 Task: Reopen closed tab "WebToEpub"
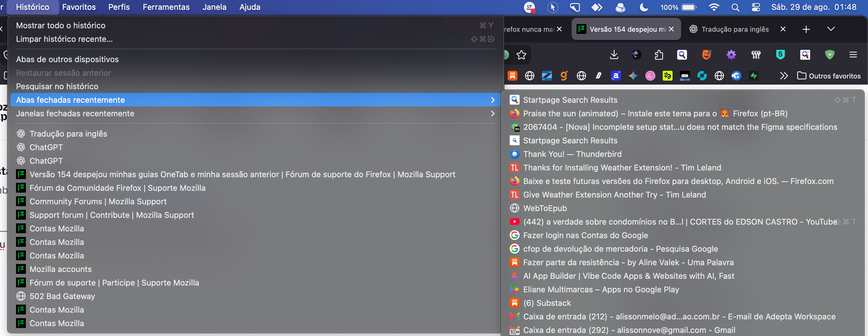pyautogui.click(x=683, y=208)
